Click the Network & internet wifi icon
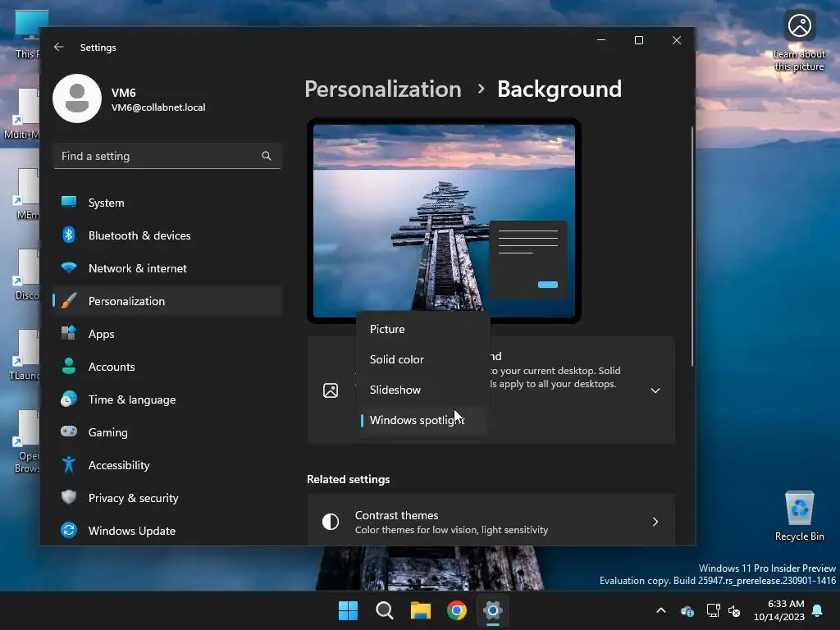The image size is (840, 630). [x=69, y=267]
